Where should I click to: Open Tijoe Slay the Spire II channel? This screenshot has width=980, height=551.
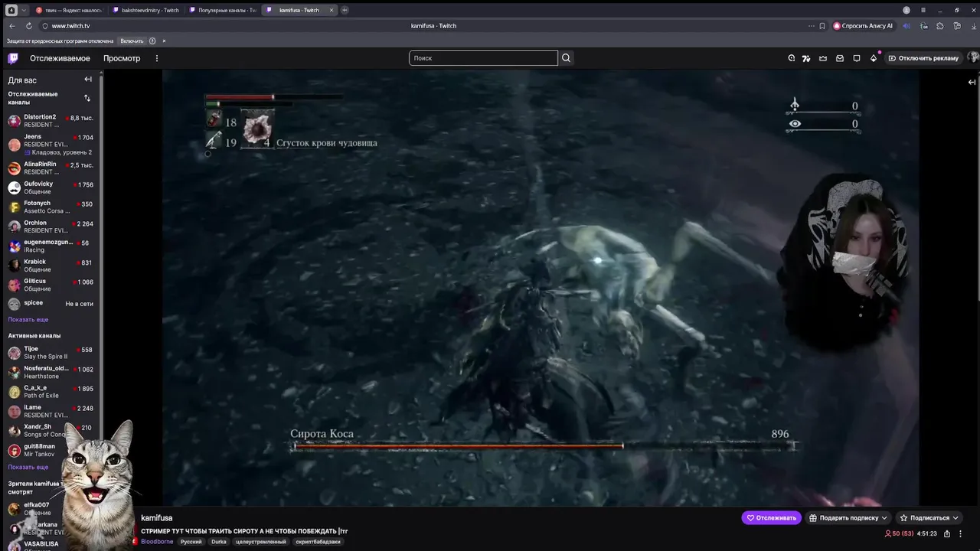(51, 353)
